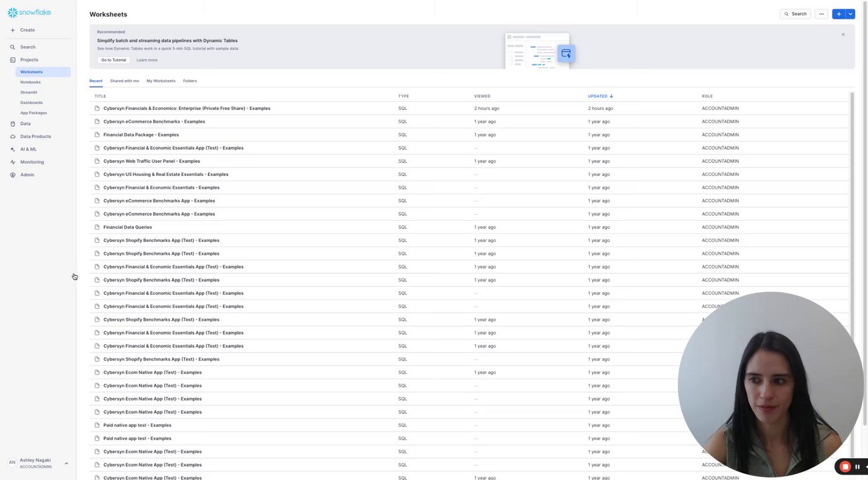Switch to the My Worksheets tab
Screen dimensions: 868x480
pyautogui.click(x=161, y=81)
